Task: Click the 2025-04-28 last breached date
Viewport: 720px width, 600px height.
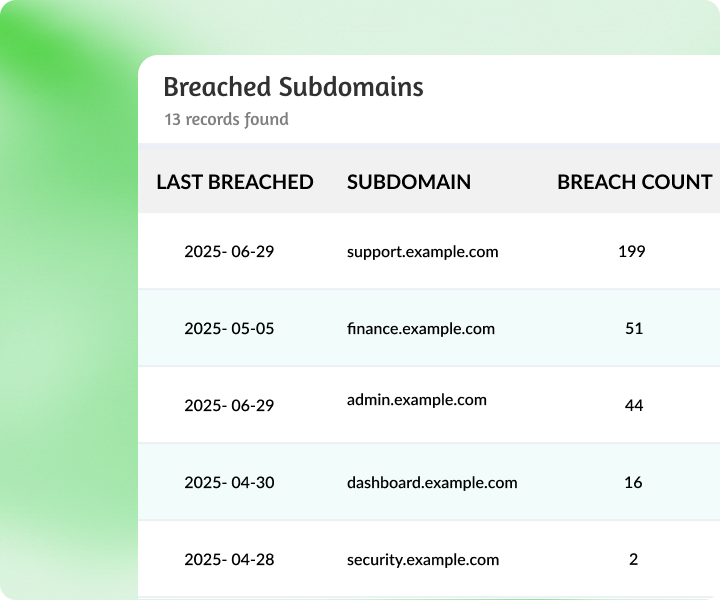Action: point(229,559)
